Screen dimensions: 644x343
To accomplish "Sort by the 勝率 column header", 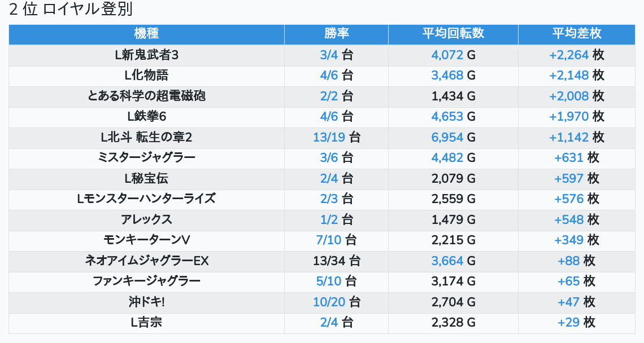I will coord(336,34).
